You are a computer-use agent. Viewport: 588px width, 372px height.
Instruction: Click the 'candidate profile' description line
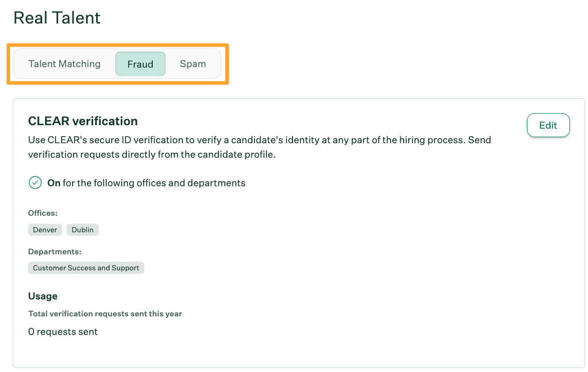[x=152, y=155]
